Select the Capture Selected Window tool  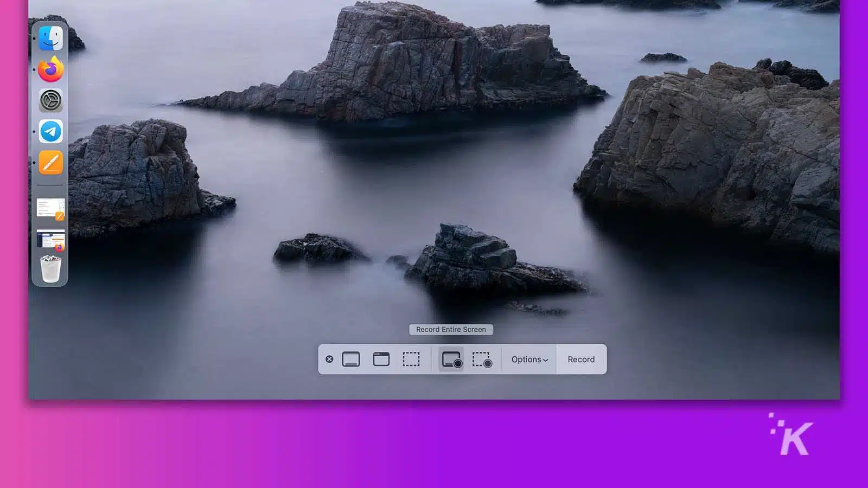(381, 359)
